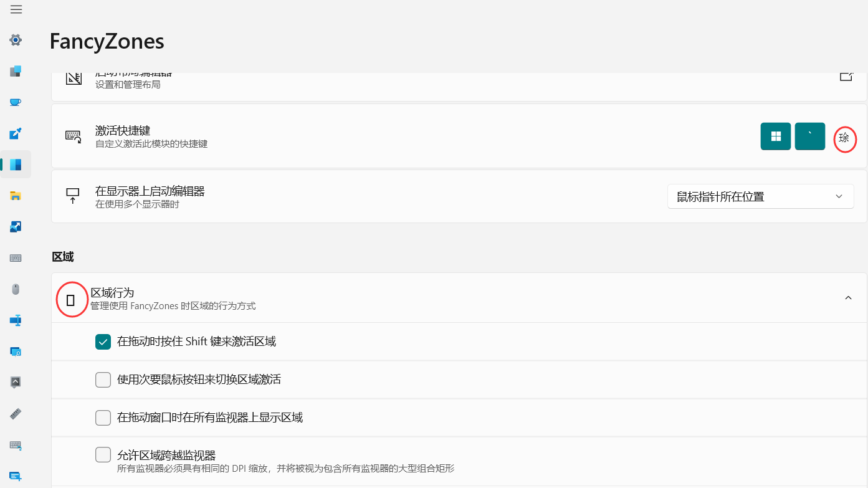Open 在显示器上启动编辑器 dropdown

[x=760, y=196]
